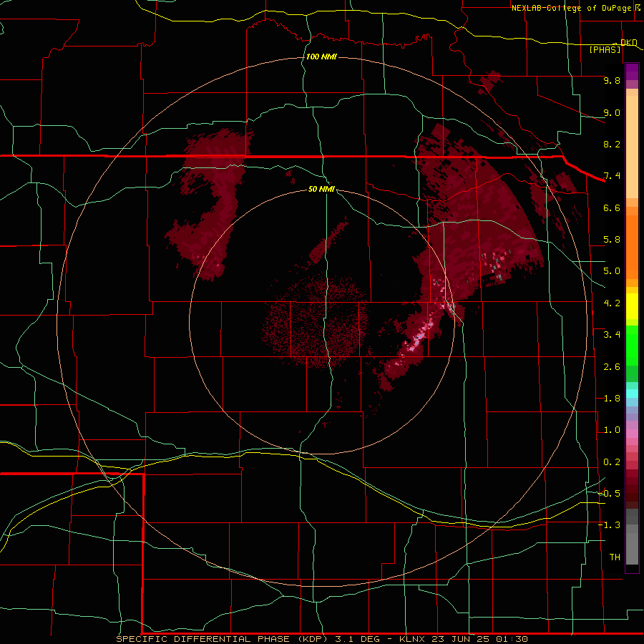This screenshot has height=644, width=644.
Task: Click the 100 NMI range ring label
Action: tap(321, 57)
